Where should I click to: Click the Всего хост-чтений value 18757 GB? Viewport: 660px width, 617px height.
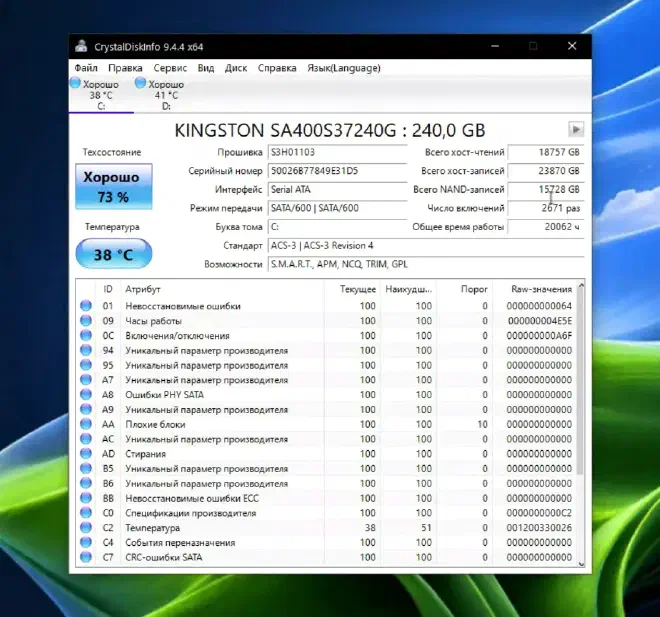click(546, 152)
